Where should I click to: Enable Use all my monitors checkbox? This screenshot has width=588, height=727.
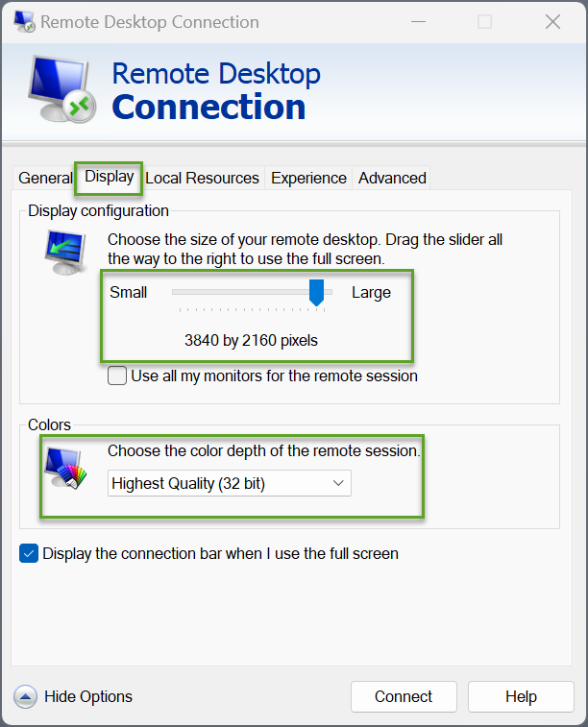click(x=117, y=376)
